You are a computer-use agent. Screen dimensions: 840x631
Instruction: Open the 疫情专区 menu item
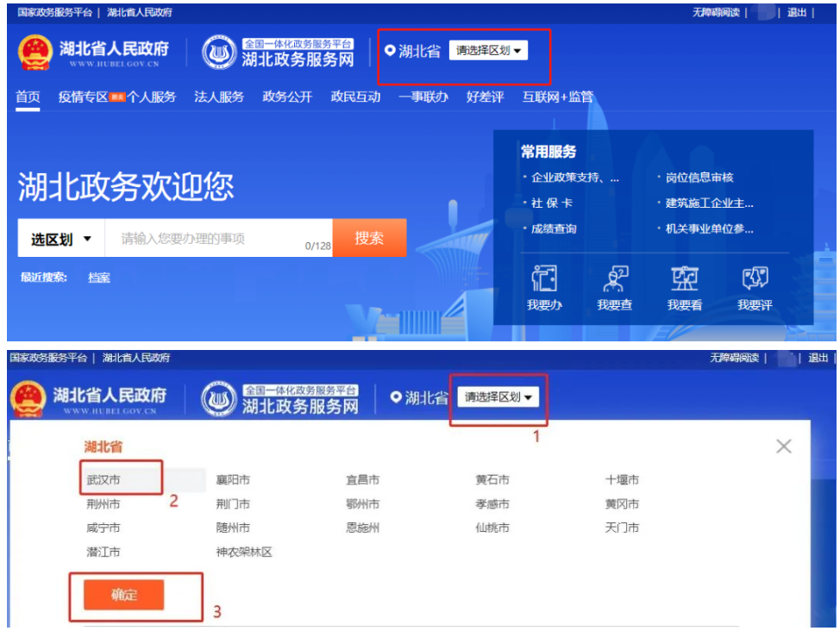point(83,97)
